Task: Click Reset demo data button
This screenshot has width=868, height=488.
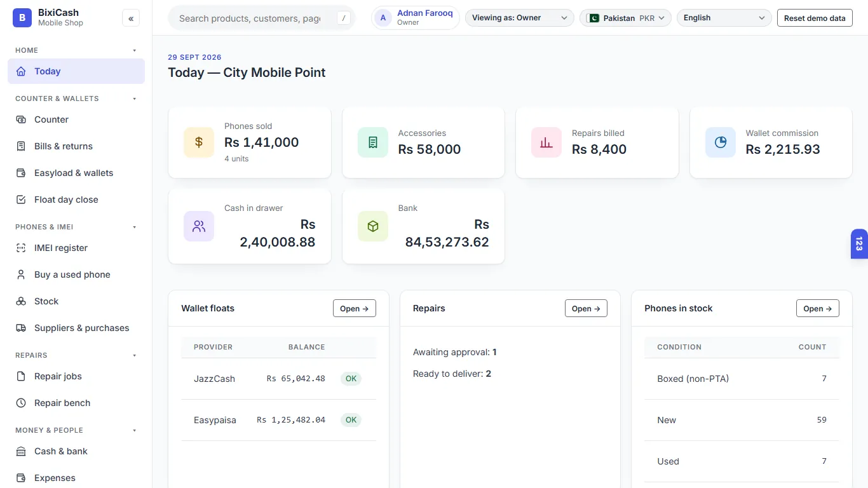Action: (815, 18)
